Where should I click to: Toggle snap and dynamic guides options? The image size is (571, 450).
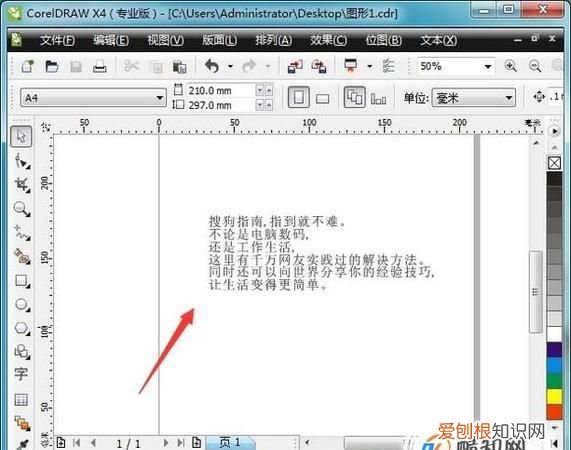pyautogui.click(x=388, y=66)
